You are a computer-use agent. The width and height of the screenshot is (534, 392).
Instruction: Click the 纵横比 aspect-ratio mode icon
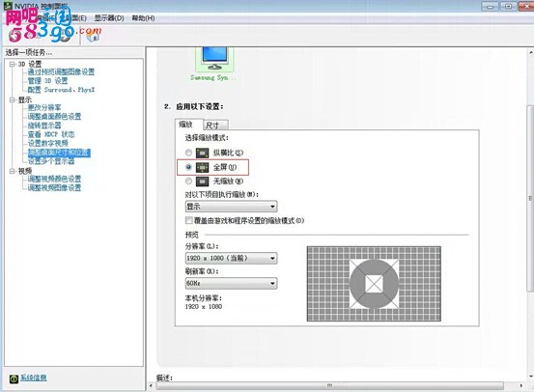(x=202, y=153)
